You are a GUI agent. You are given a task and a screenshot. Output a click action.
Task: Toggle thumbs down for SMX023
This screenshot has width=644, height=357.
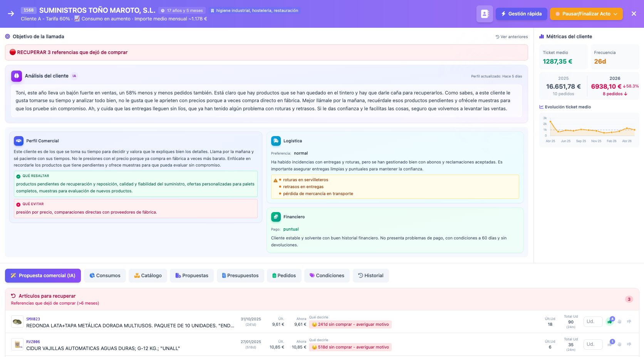629,322
